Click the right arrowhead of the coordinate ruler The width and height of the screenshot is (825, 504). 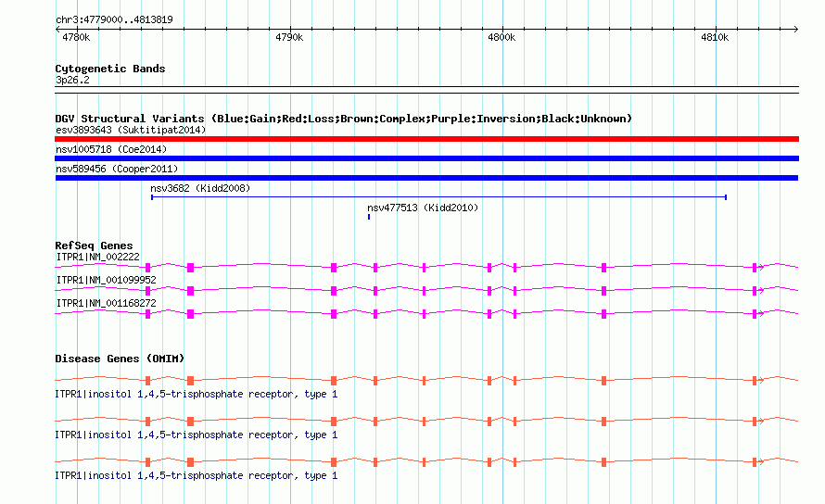tap(796, 30)
